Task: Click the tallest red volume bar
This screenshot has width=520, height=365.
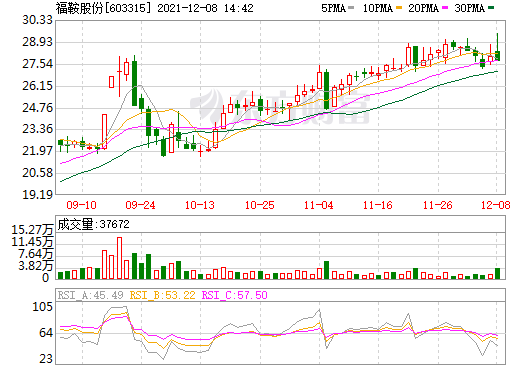Action: (x=119, y=258)
